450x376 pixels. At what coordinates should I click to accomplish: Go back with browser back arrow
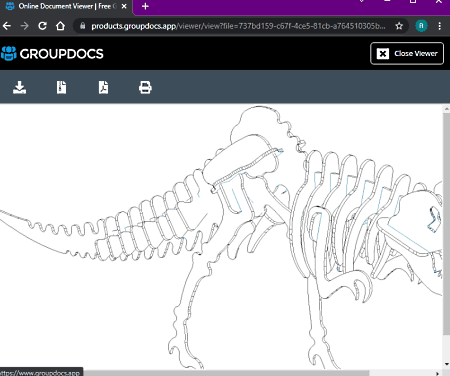coord(7,26)
